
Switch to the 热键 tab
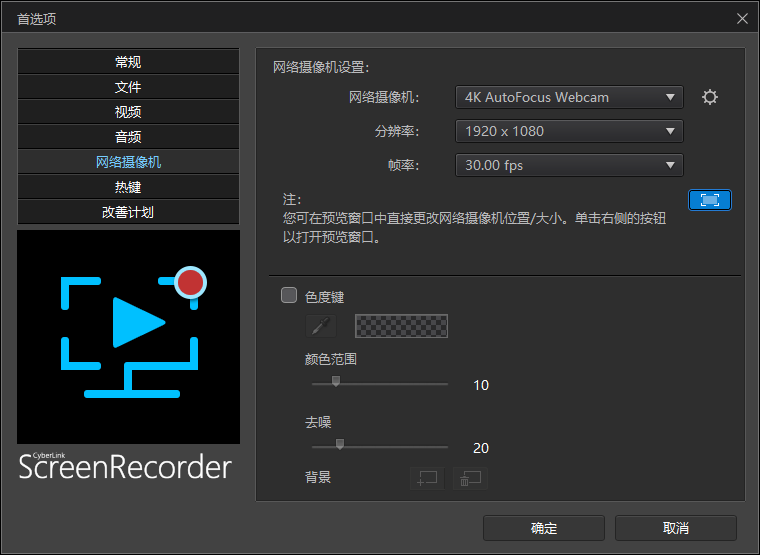pyautogui.click(x=128, y=187)
